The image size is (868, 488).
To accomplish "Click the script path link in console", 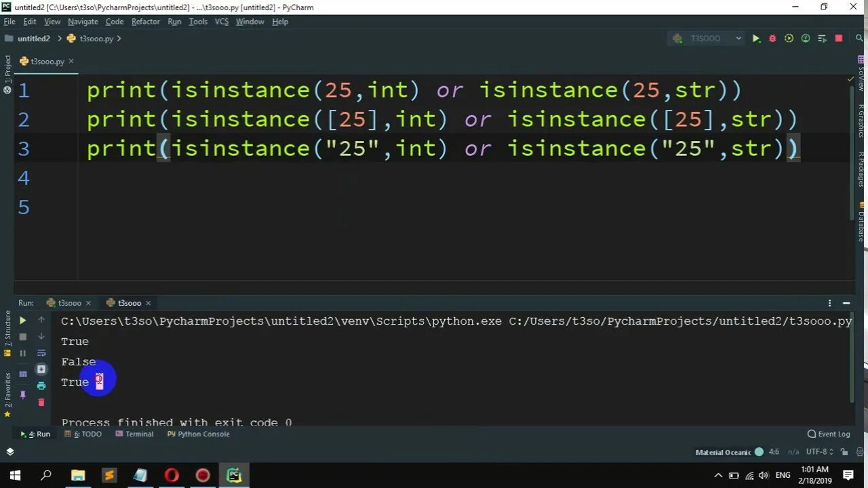I will point(680,321).
